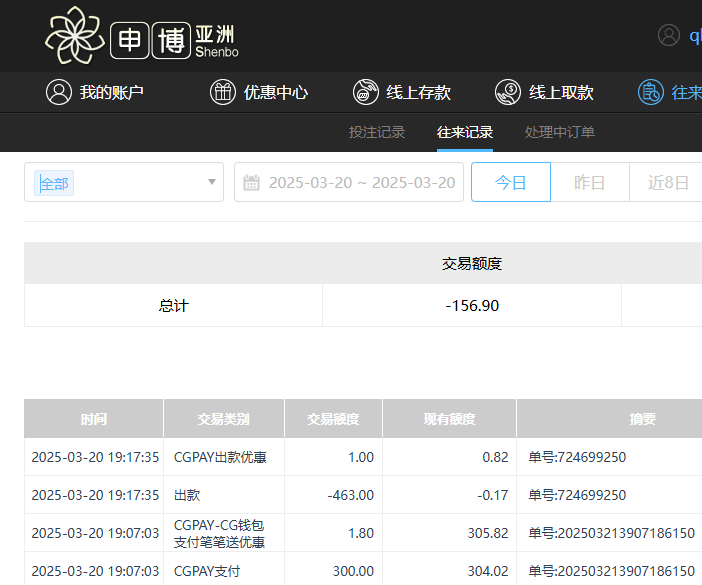Click the 1.80 amount cell

(333, 533)
